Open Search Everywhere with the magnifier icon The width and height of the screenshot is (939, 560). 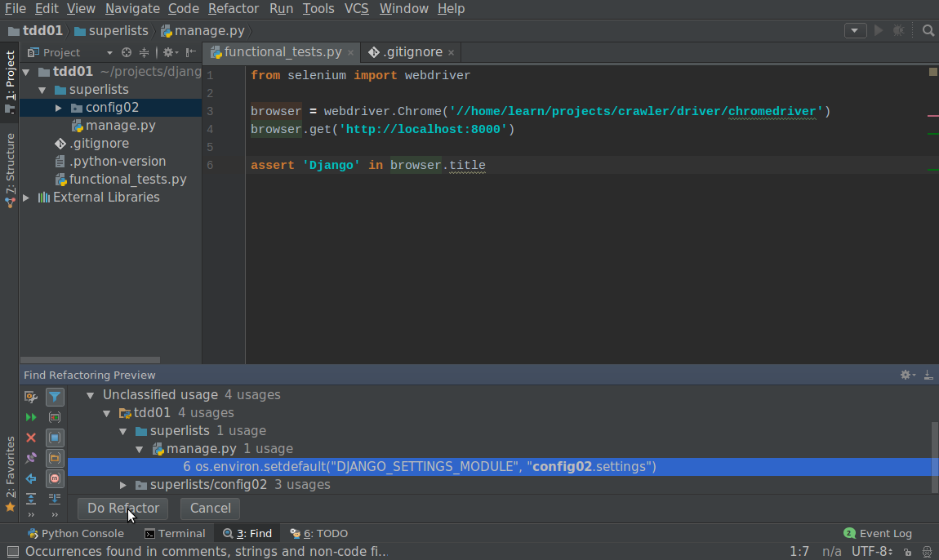click(928, 30)
